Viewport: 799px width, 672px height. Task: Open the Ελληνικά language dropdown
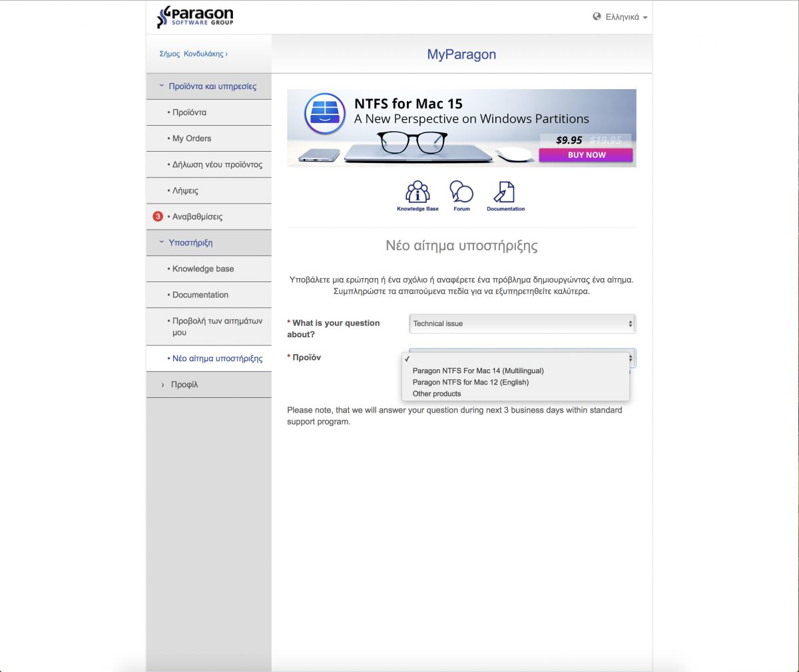(626, 17)
